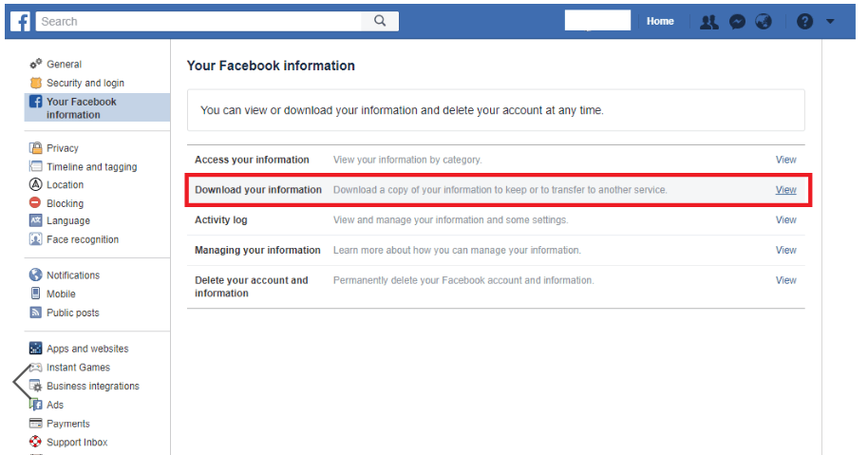Open the Quick Help question mark icon
This screenshot has width=868, height=455.
point(804,22)
